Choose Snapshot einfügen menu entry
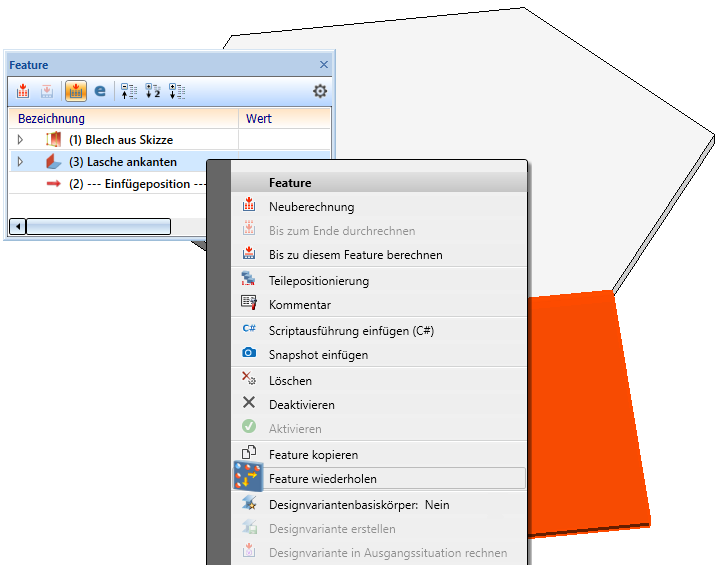The height and width of the screenshot is (565, 719). (379, 355)
